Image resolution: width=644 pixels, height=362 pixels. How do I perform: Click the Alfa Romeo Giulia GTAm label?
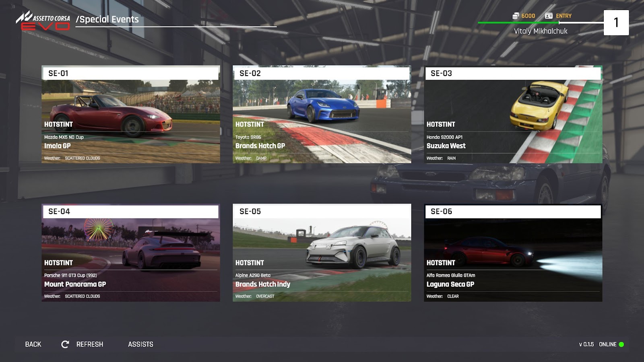point(451,276)
